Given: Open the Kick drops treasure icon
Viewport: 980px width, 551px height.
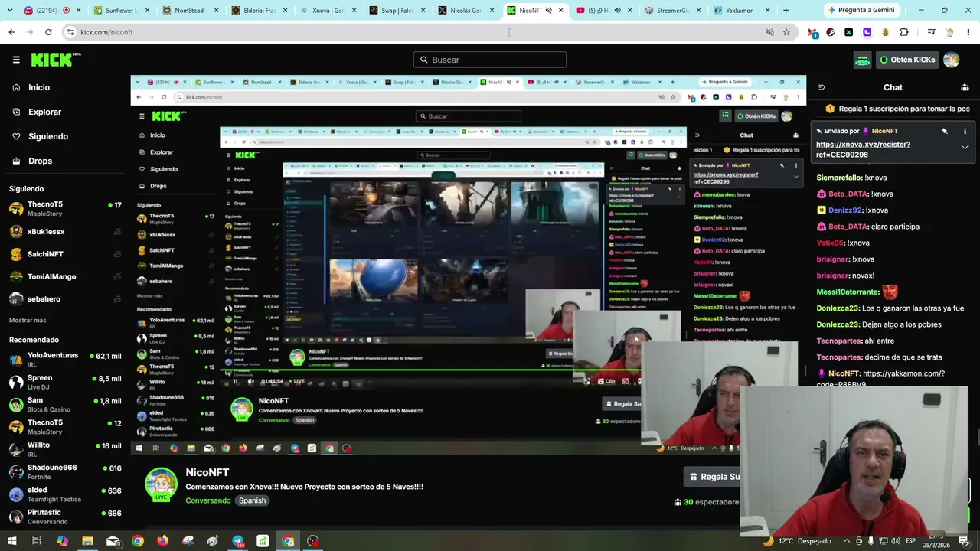Looking at the screenshot, I should pos(863,60).
